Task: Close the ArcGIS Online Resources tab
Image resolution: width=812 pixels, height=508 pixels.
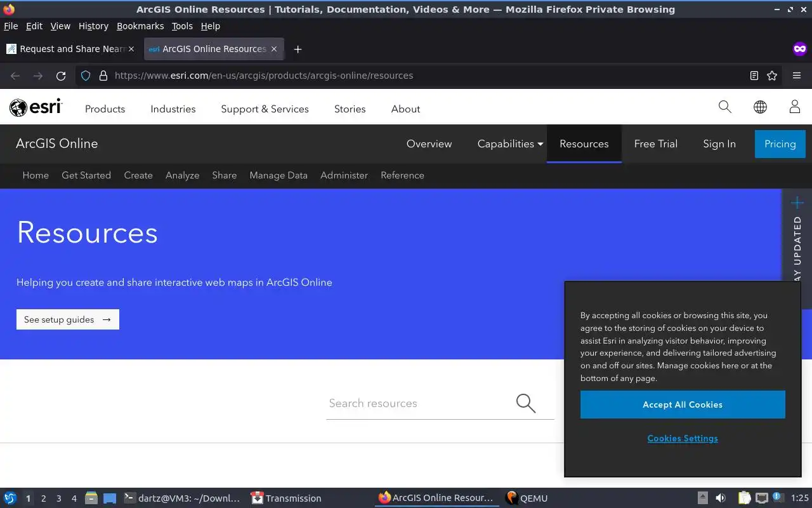Action: pyautogui.click(x=274, y=49)
